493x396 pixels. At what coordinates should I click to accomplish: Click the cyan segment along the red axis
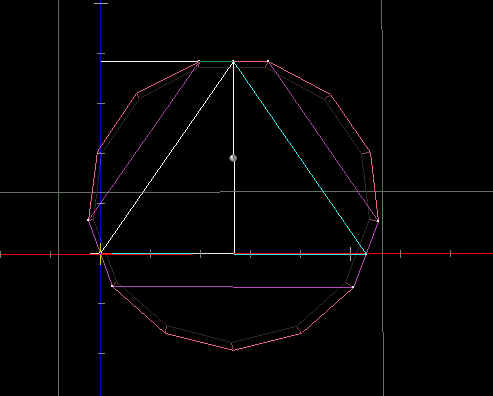[x=152, y=254]
